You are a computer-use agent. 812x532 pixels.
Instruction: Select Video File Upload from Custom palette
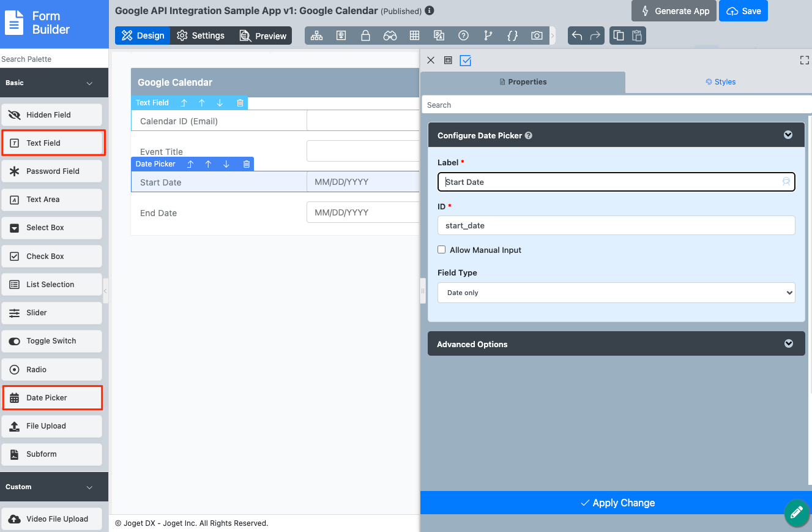click(52, 519)
